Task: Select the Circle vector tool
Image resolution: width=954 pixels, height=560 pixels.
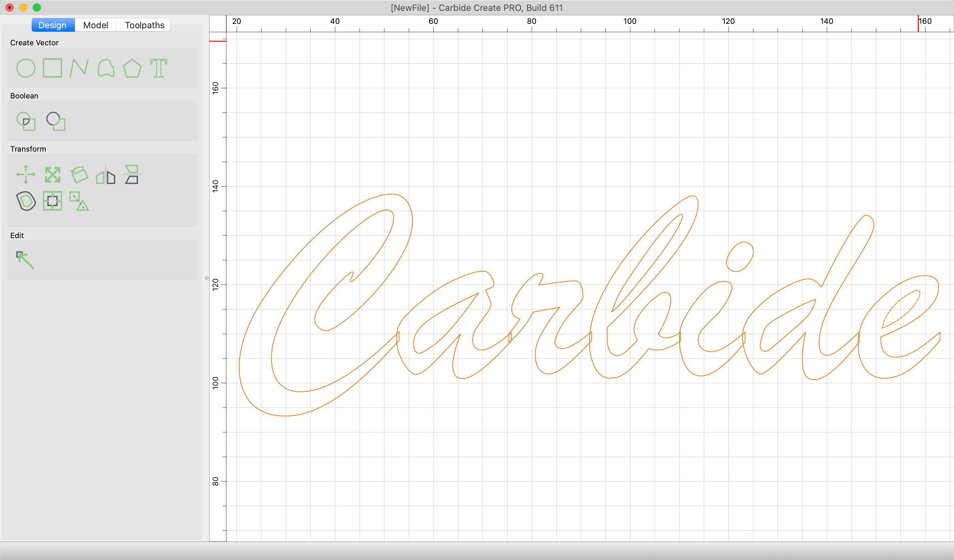Action: [26, 68]
